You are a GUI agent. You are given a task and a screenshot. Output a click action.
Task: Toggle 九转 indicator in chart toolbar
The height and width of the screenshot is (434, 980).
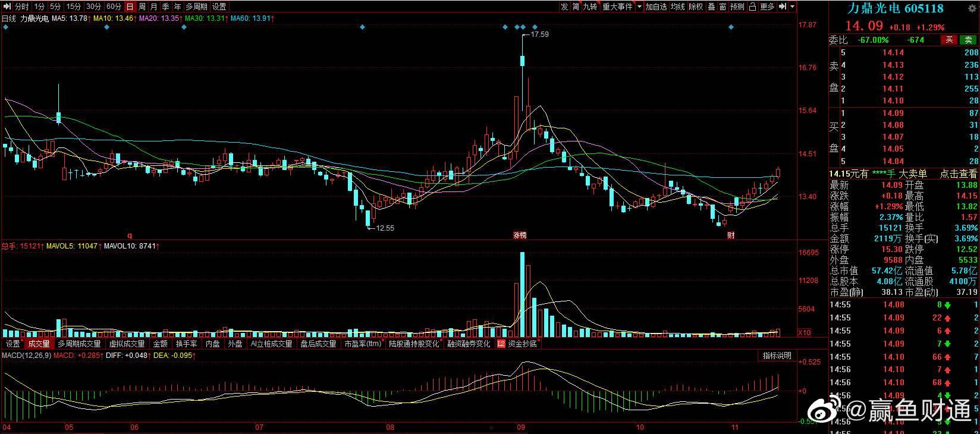click(x=590, y=7)
